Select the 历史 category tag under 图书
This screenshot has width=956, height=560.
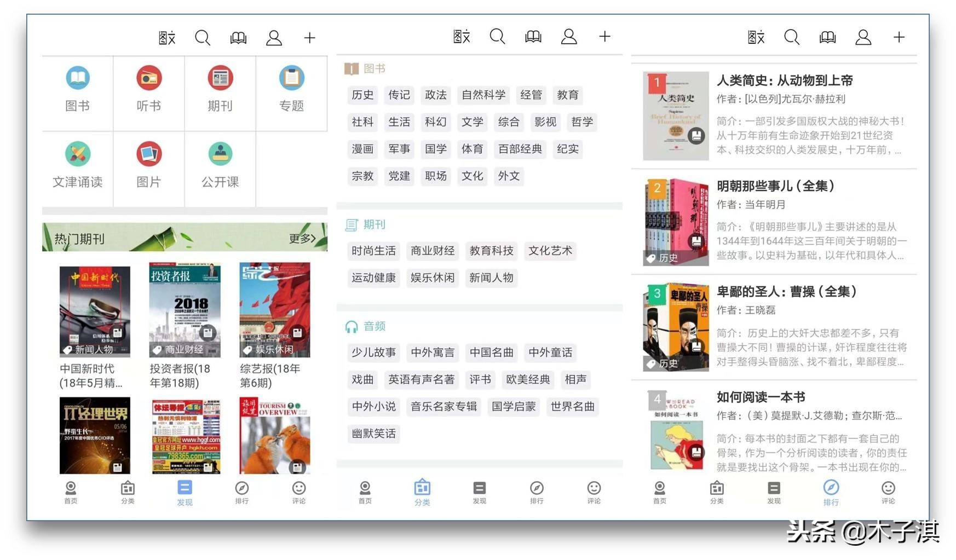(362, 95)
